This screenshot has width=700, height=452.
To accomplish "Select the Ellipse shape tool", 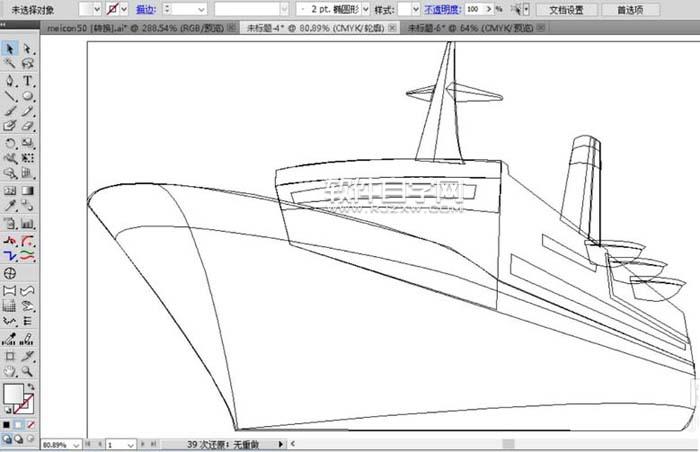I will point(28,96).
